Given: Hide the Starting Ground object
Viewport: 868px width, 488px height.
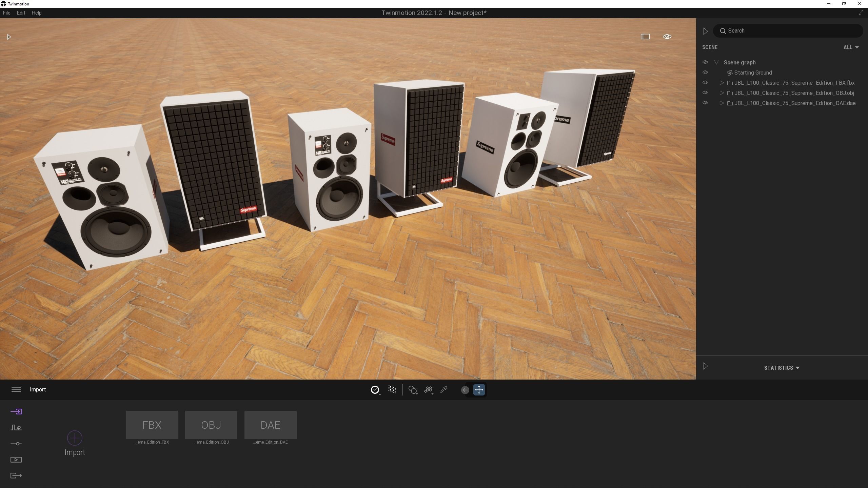Looking at the screenshot, I should (x=705, y=73).
